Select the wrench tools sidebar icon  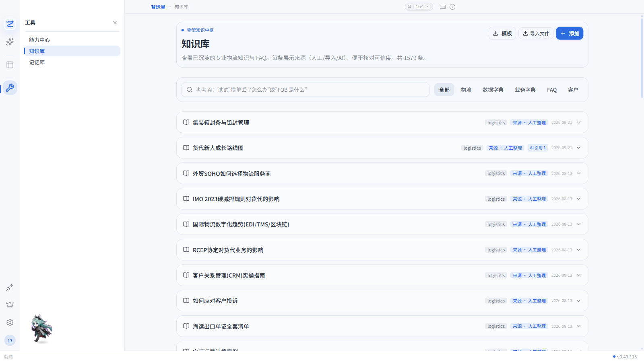[10, 88]
